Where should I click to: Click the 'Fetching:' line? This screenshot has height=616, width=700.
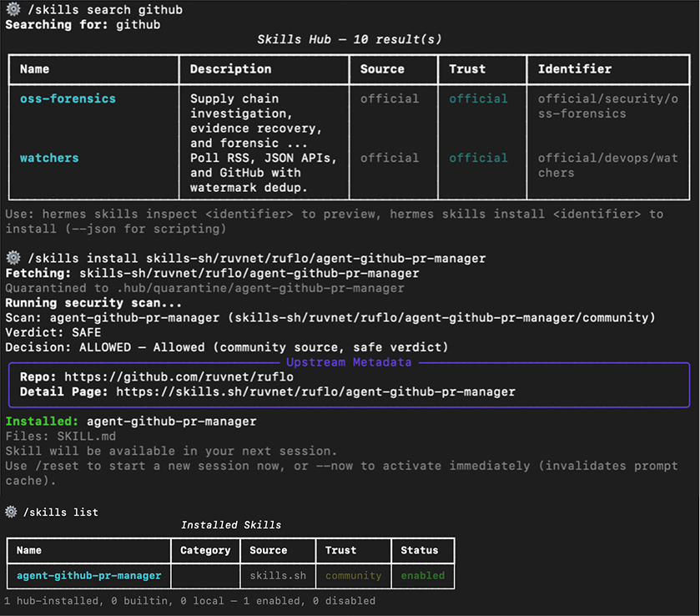pyautogui.click(x=212, y=274)
